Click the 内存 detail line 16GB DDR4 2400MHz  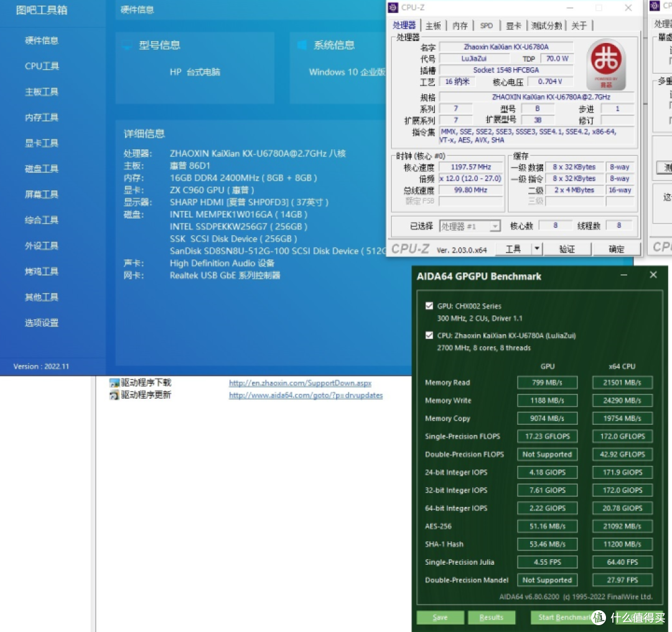[x=243, y=178]
